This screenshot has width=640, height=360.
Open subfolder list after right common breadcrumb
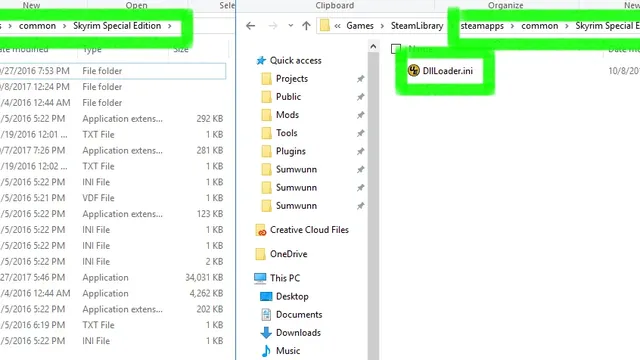click(567, 26)
